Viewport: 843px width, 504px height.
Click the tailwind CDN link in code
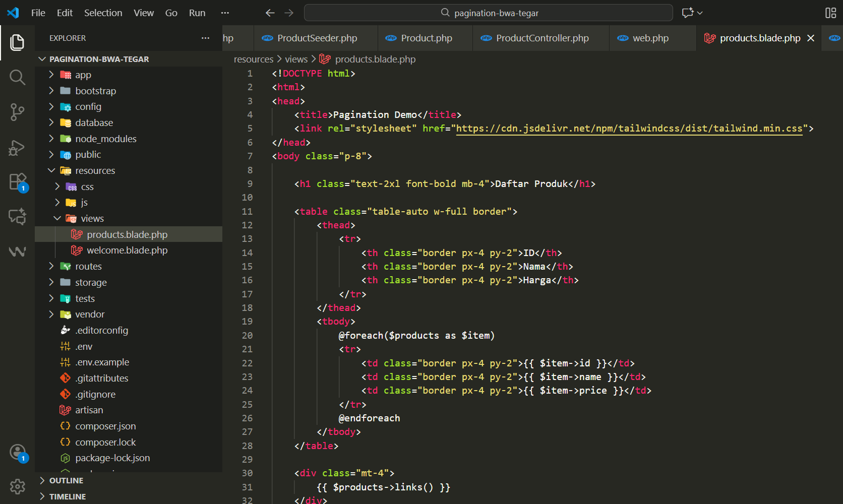629,129
